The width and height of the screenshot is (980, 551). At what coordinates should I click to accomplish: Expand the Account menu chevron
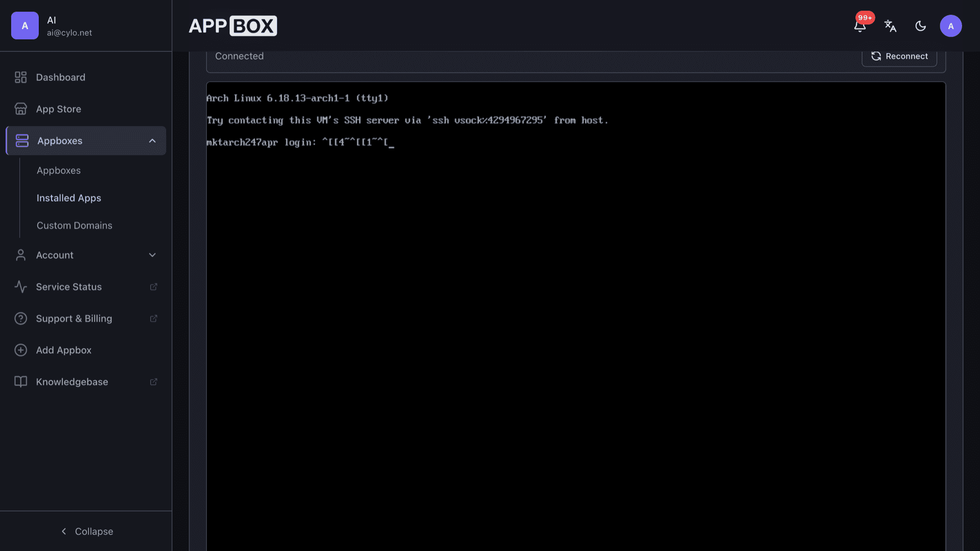152,255
